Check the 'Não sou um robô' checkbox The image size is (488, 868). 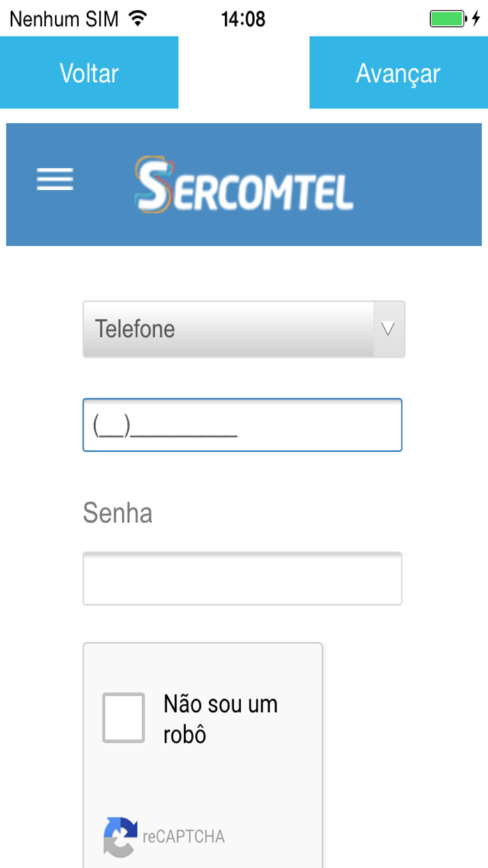coord(123,717)
